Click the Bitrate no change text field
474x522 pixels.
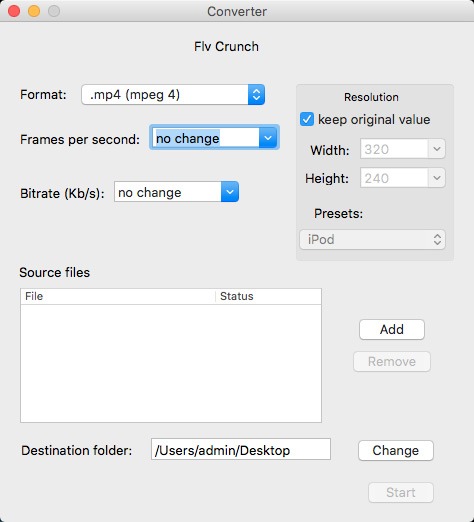(168, 192)
